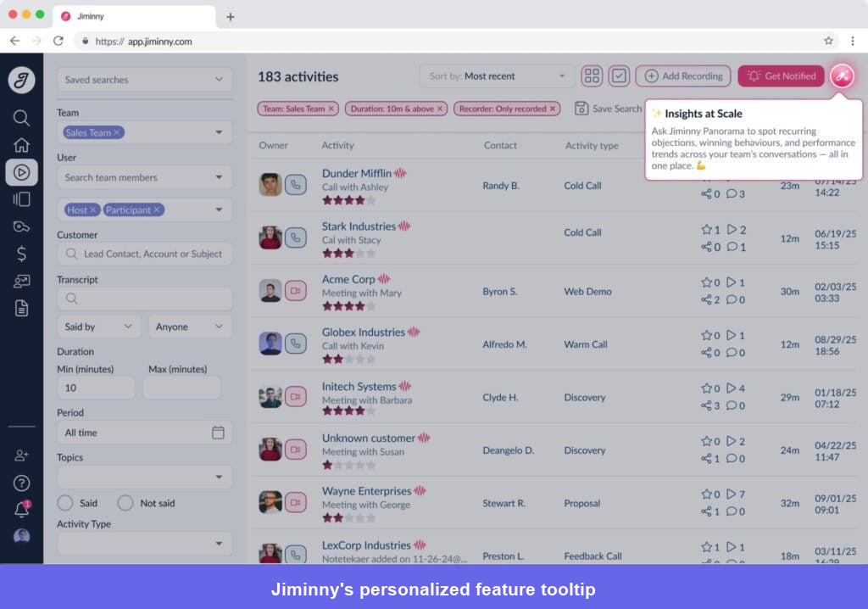The width and height of the screenshot is (868, 609).
Task: Open the Period calendar icon
Action: (218, 433)
